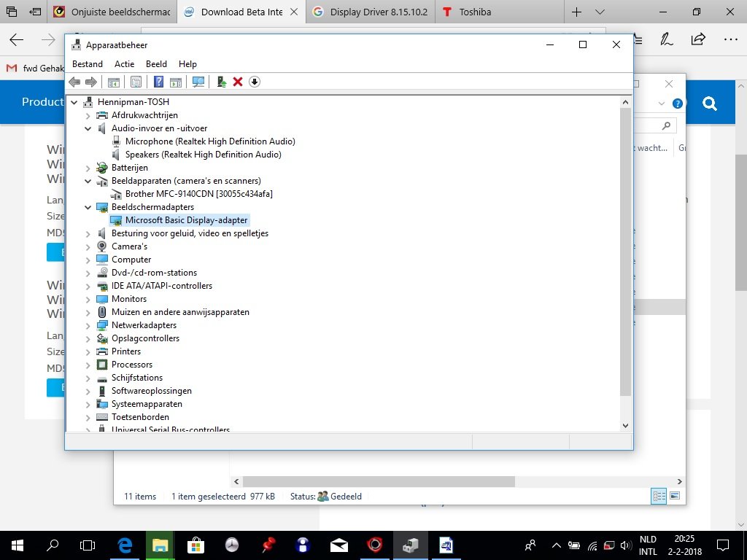Open Edge more options ellipsis menu
The image size is (747, 560).
730,39
